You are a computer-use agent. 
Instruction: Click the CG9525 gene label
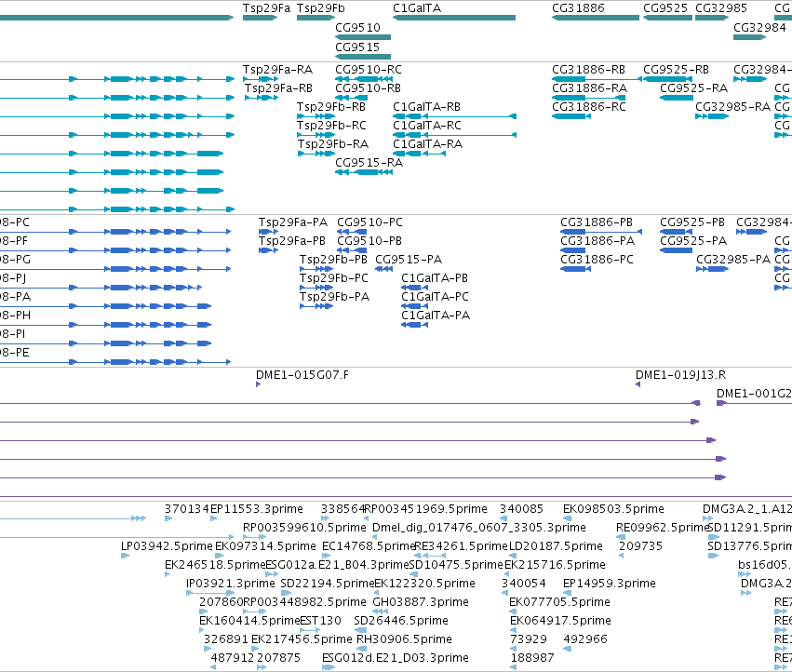665,8
